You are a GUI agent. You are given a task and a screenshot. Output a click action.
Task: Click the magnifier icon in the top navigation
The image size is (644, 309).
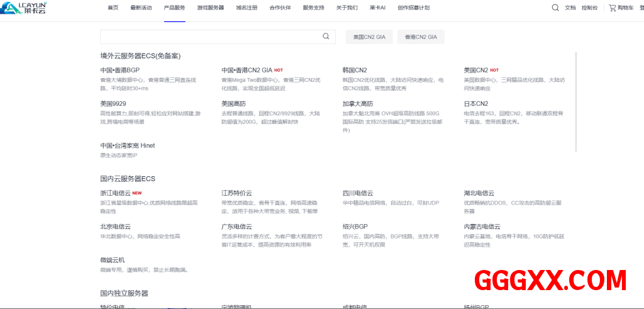click(555, 8)
